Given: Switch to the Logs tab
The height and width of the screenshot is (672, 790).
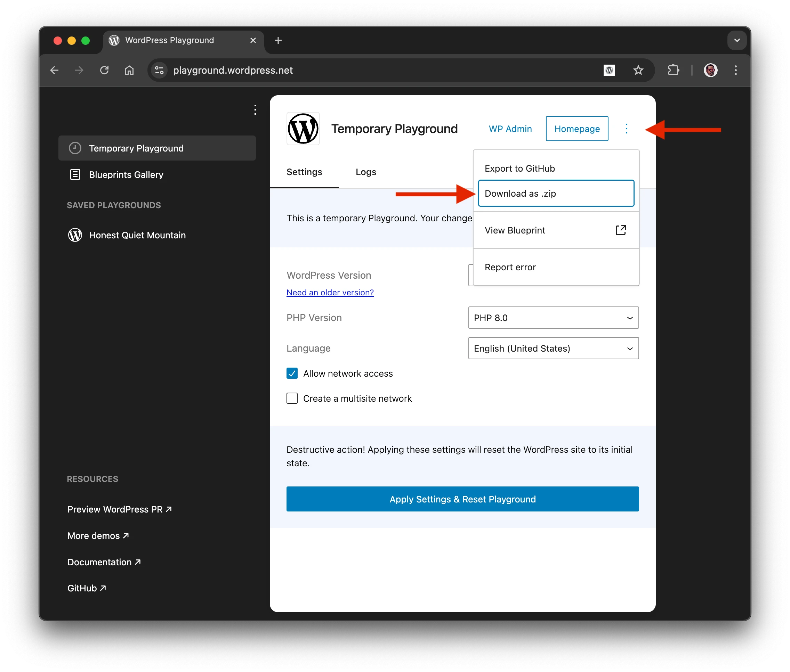Looking at the screenshot, I should pos(366,172).
